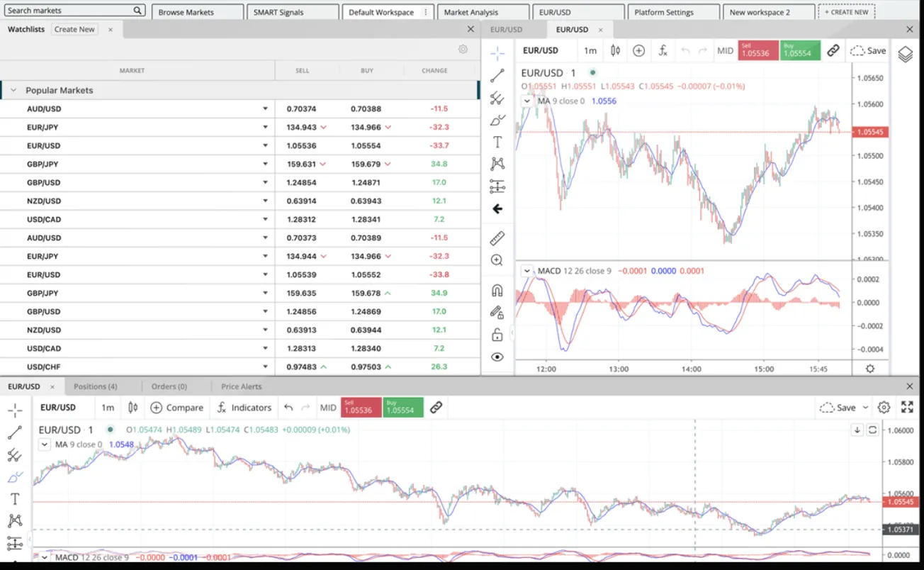924x570 pixels.
Task: Open dropdown arrow for first AUD/USD row
Action: pos(266,108)
